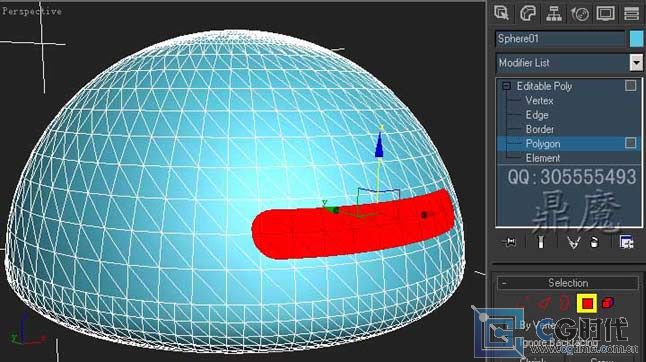This screenshot has width=646, height=362.
Task: Click Remove Modifier from stack button
Action: point(594,242)
